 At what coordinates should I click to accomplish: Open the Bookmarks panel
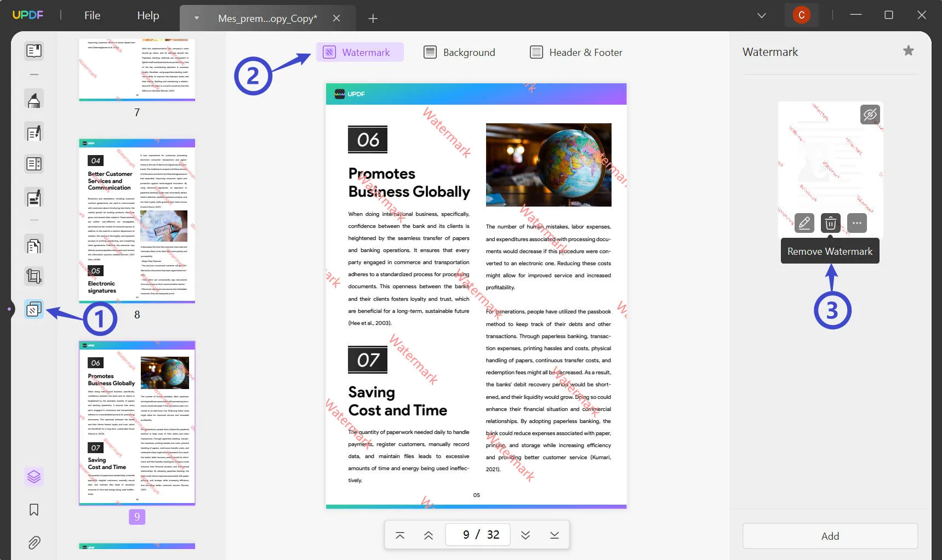coord(34,510)
